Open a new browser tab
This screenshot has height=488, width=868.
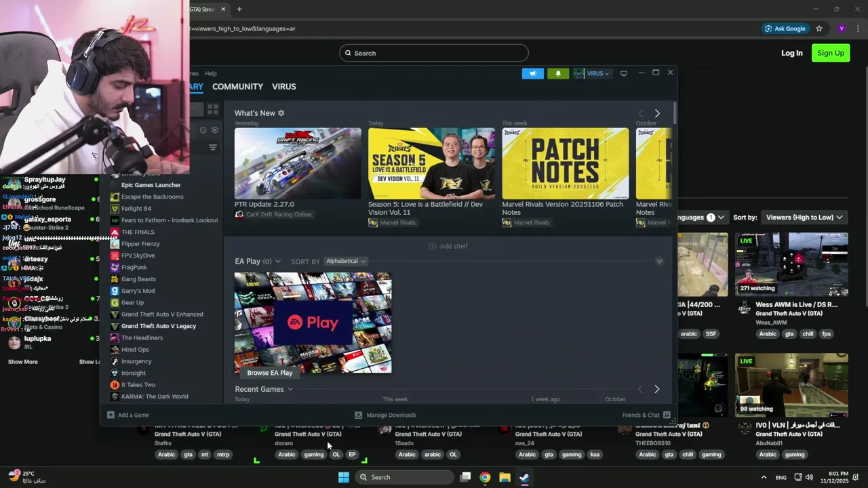(239, 9)
